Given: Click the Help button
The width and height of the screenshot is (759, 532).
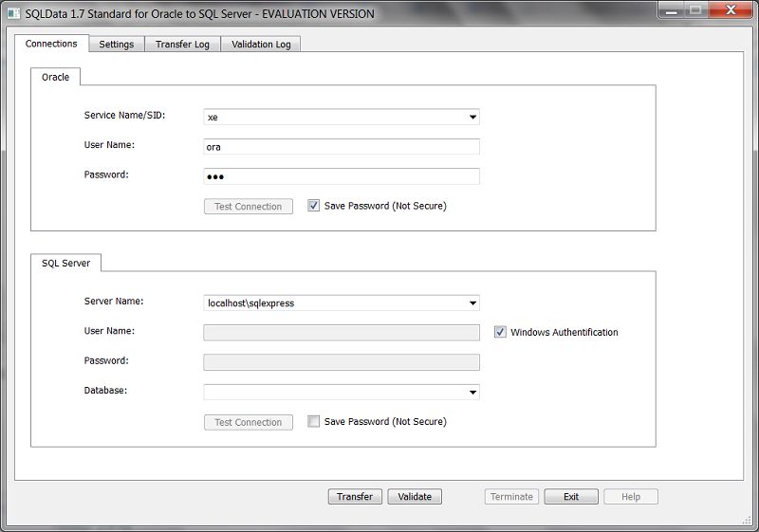Looking at the screenshot, I should 631,497.
